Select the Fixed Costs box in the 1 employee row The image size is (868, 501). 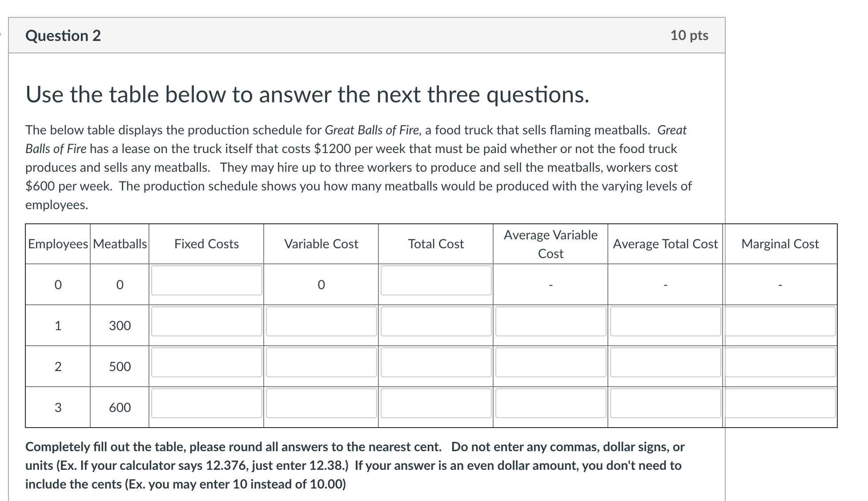click(206, 321)
